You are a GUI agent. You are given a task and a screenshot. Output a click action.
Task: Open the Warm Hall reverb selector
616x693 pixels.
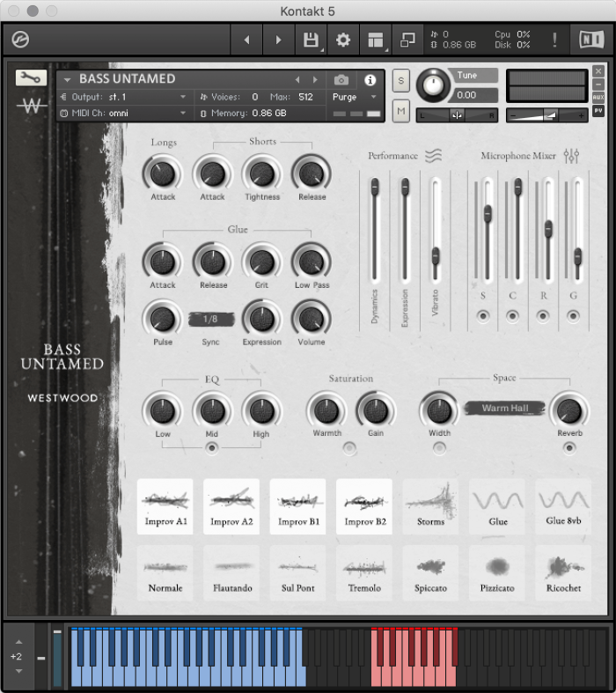click(505, 408)
